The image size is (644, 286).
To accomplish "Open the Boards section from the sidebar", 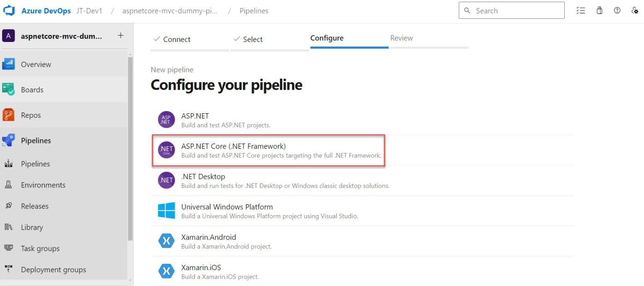I will pos(32,89).
